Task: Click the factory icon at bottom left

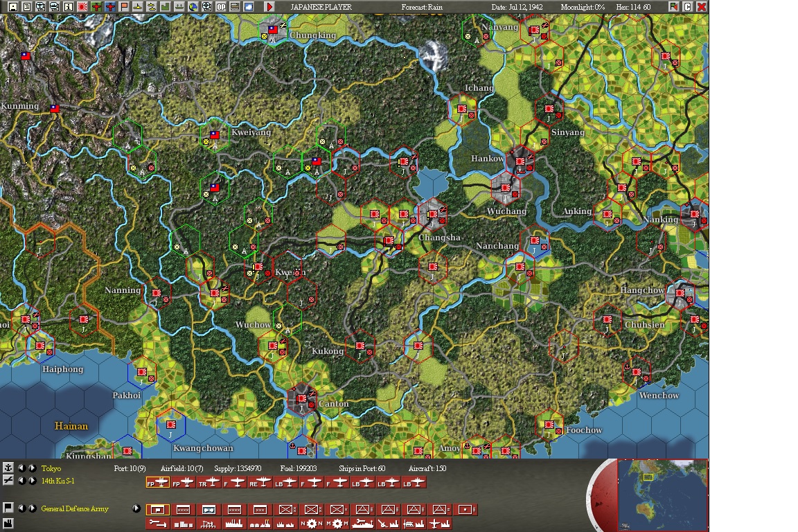Action: click(x=8, y=523)
